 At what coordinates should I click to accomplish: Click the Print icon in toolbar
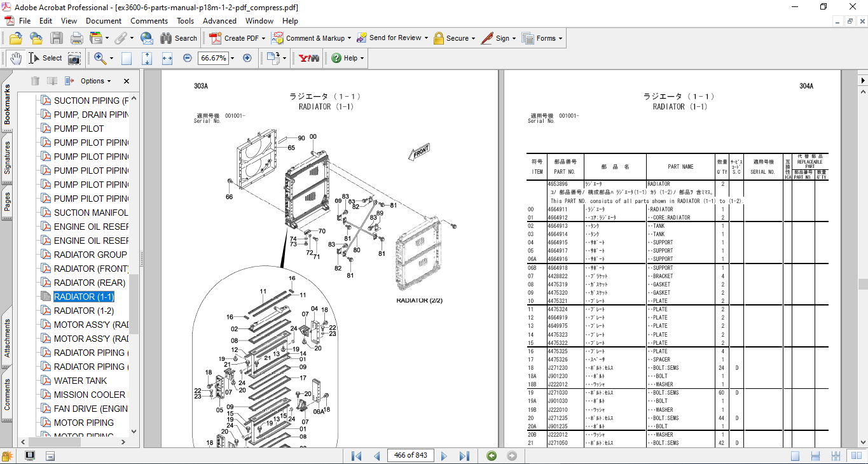coord(76,38)
